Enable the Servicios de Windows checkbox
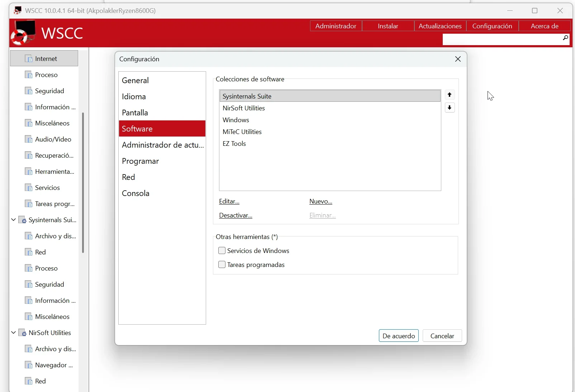575x392 pixels. [x=222, y=251]
